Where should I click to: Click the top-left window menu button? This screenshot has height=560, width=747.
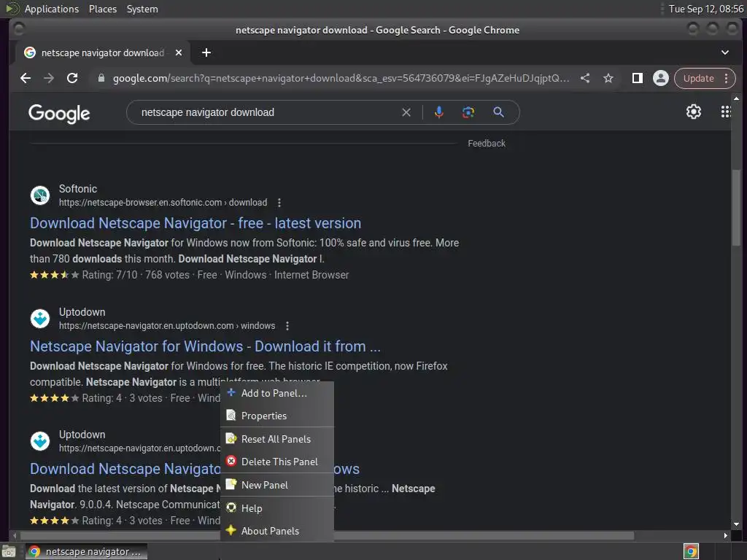click(19, 29)
